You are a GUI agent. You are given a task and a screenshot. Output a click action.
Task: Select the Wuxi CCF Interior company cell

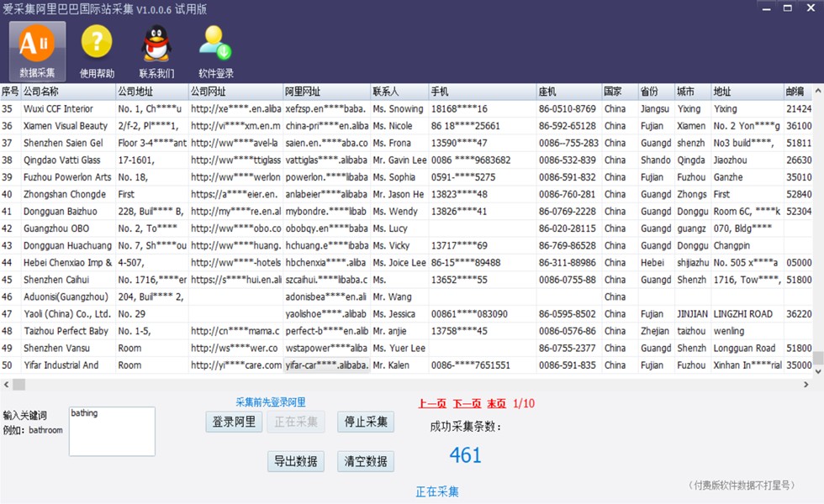(x=68, y=109)
